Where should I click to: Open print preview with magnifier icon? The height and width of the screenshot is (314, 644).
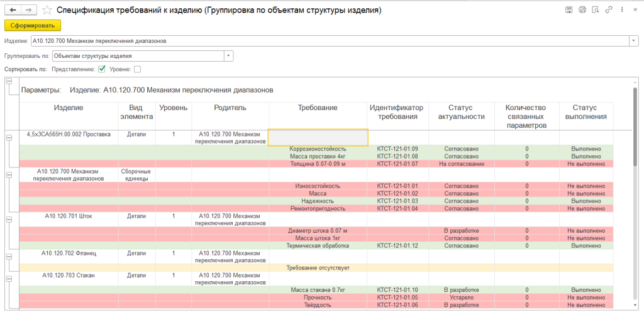pyautogui.click(x=594, y=9)
